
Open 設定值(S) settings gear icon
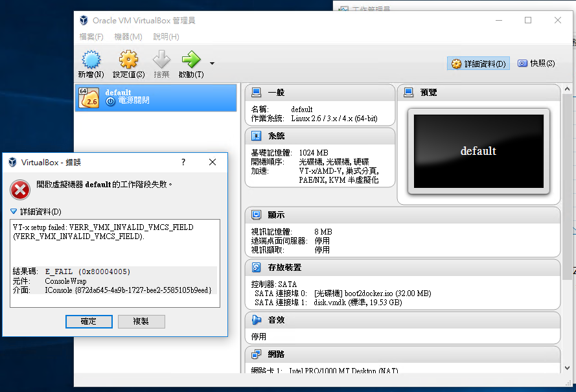click(x=128, y=60)
